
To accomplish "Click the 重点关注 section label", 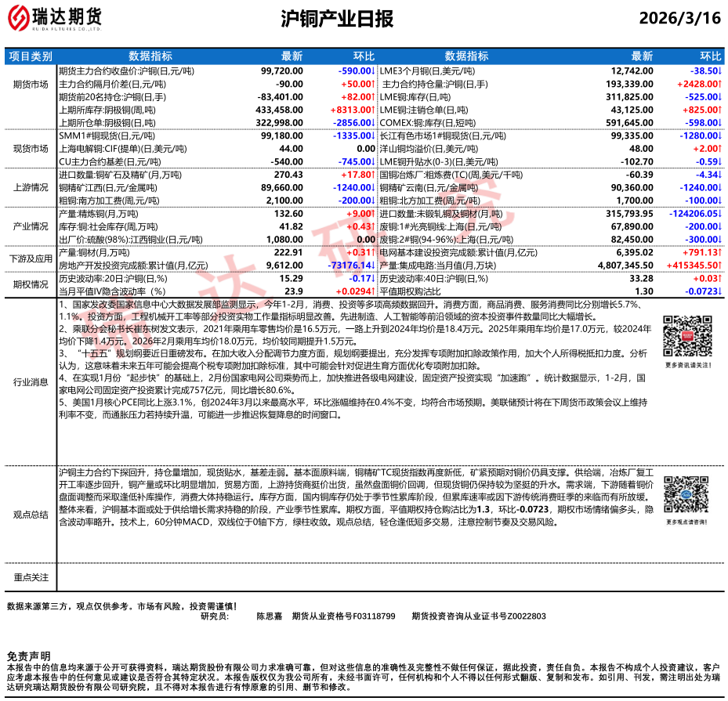I will click(x=31, y=577).
